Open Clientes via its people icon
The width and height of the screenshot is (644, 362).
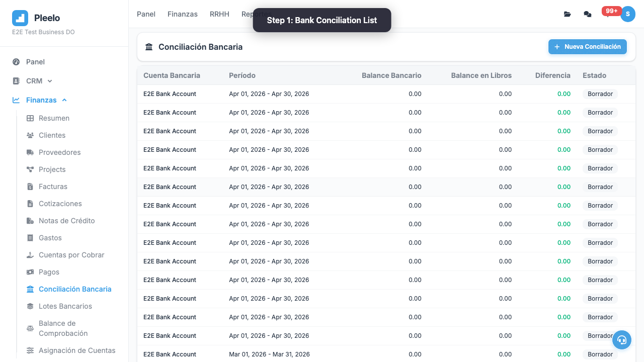[x=30, y=135]
